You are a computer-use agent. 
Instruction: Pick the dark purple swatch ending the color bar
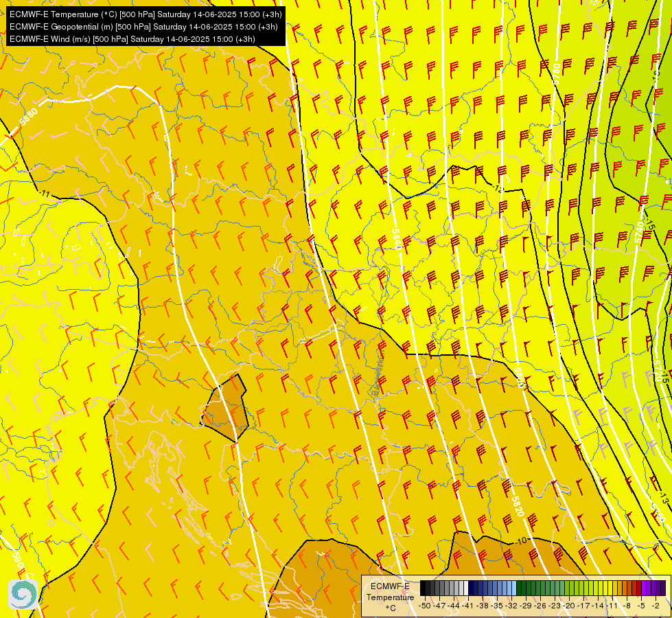click(663, 588)
